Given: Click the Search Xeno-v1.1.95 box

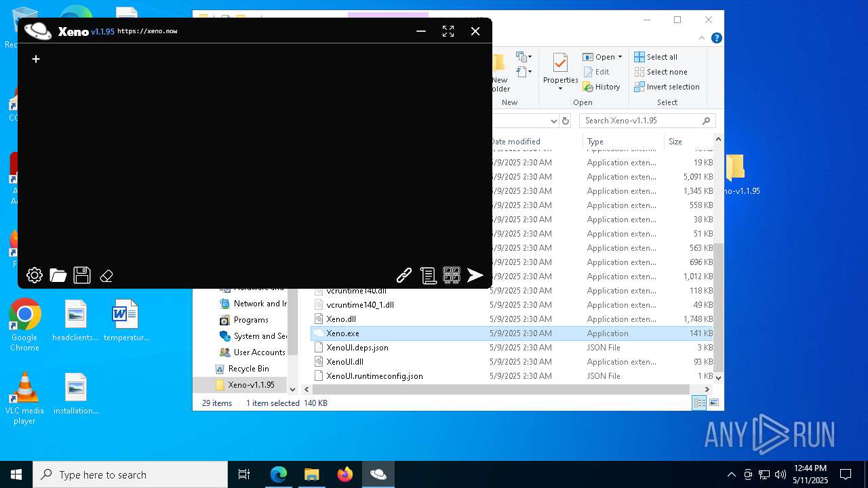Looking at the screenshot, I should pos(648,121).
